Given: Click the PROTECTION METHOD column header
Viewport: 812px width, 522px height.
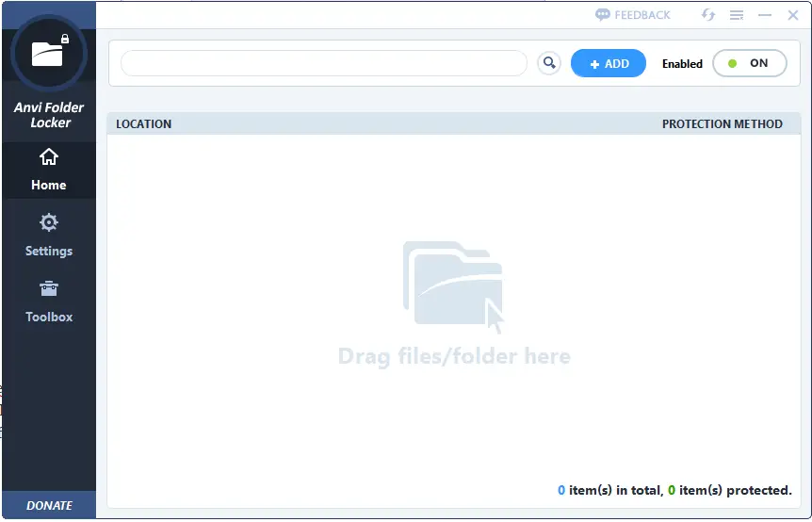Looking at the screenshot, I should pos(722,123).
